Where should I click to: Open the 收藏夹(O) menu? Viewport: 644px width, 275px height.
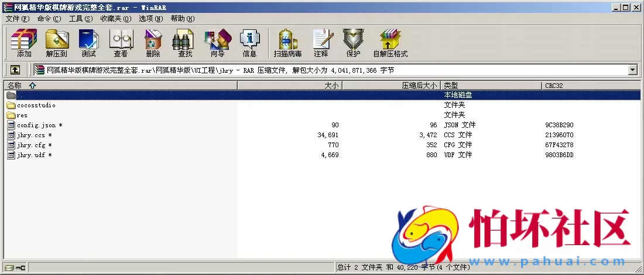[116, 19]
